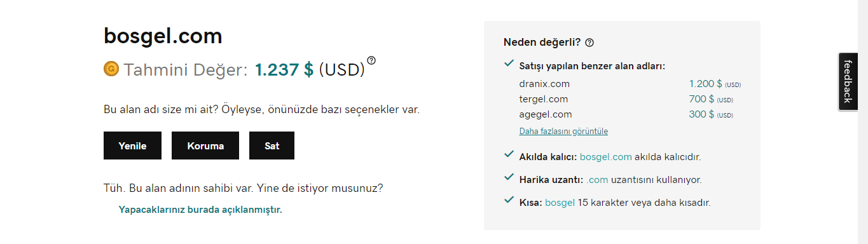Click the bosgel link in Kısa row
Image resolution: width=868 pixels, height=244 pixels.
tap(560, 203)
